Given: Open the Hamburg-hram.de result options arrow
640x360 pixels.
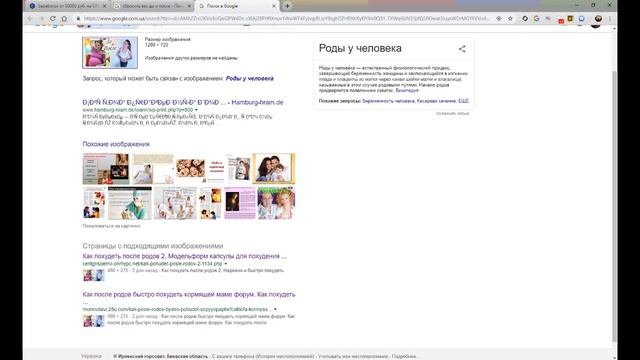Looking at the screenshot, I should coord(196,110).
